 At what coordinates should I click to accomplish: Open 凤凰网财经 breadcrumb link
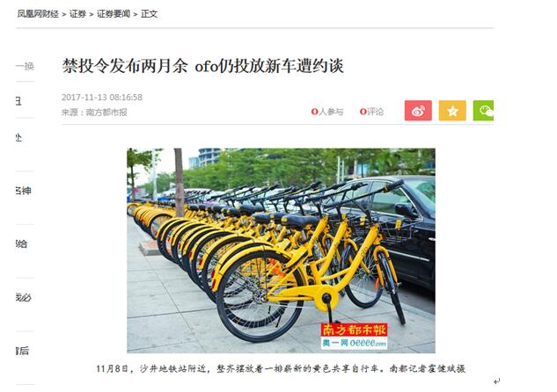pyautogui.click(x=38, y=14)
